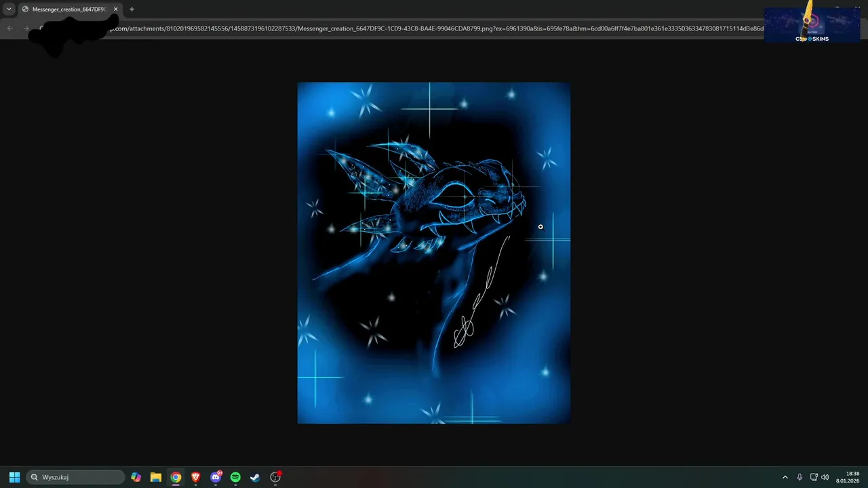
Task: Click the microphone tray icon
Action: tap(800, 477)
